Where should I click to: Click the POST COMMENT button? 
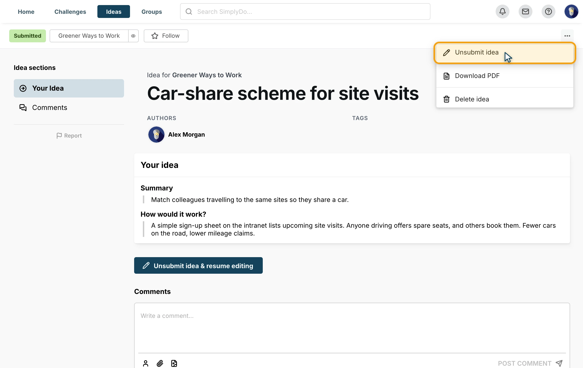coord(530,363)
